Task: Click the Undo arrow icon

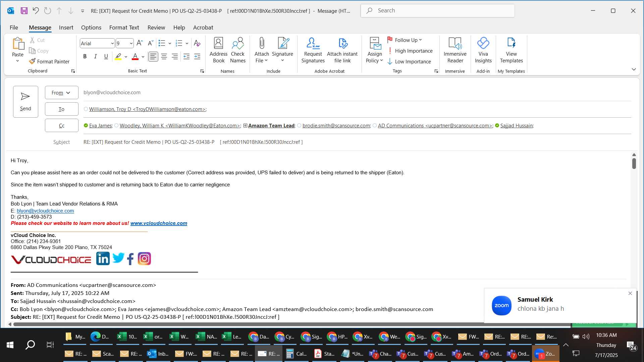Action: 36,11
